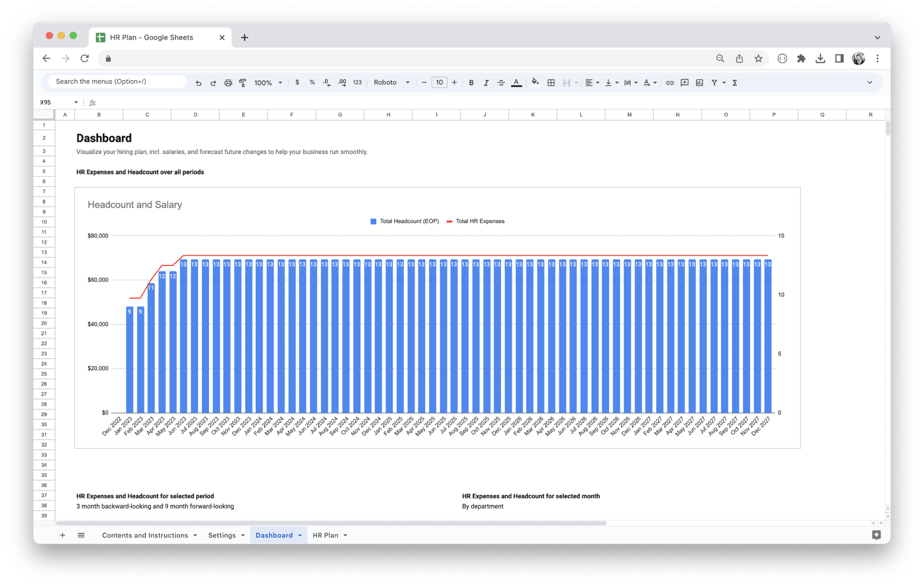Open the zoom level dropdown at 100%

click(x=267, y=82)
